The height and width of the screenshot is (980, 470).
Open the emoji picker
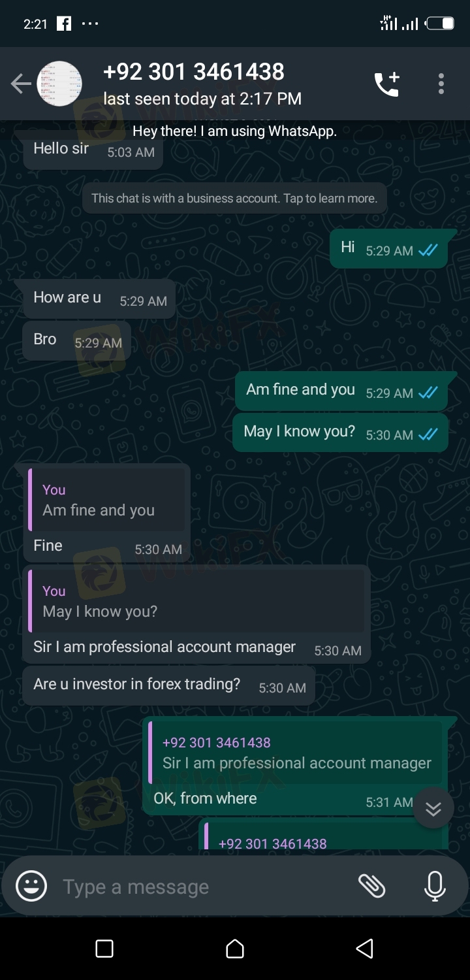(31, 887)
